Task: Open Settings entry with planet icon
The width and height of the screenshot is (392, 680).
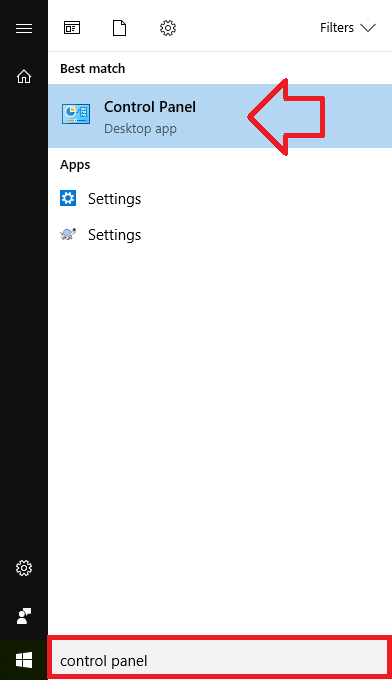Action: 101,235
